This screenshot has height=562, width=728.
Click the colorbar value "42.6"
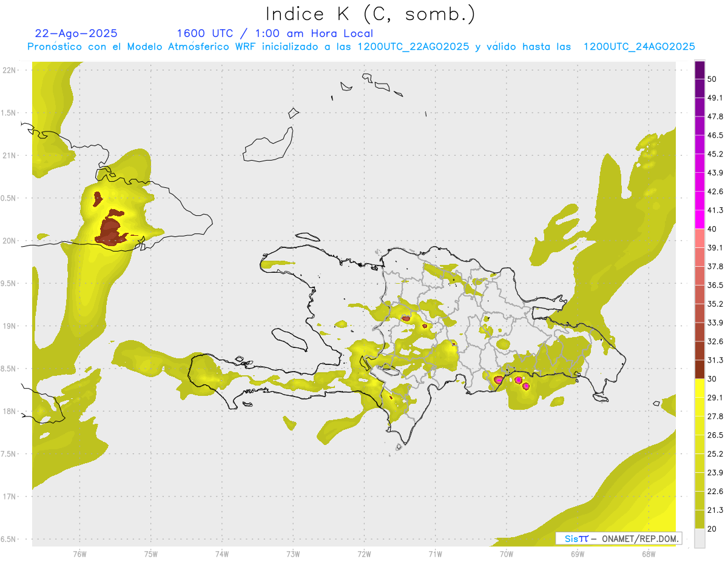pos(715,192)
